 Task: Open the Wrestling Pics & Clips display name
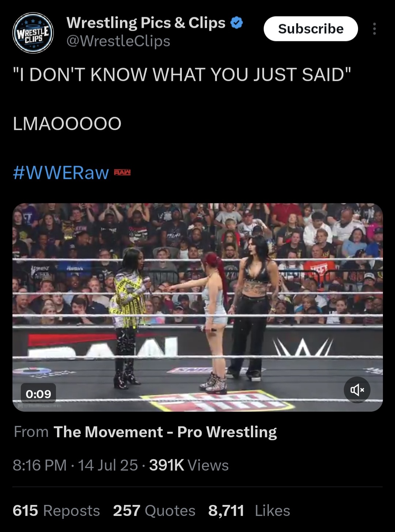point(146,23)
